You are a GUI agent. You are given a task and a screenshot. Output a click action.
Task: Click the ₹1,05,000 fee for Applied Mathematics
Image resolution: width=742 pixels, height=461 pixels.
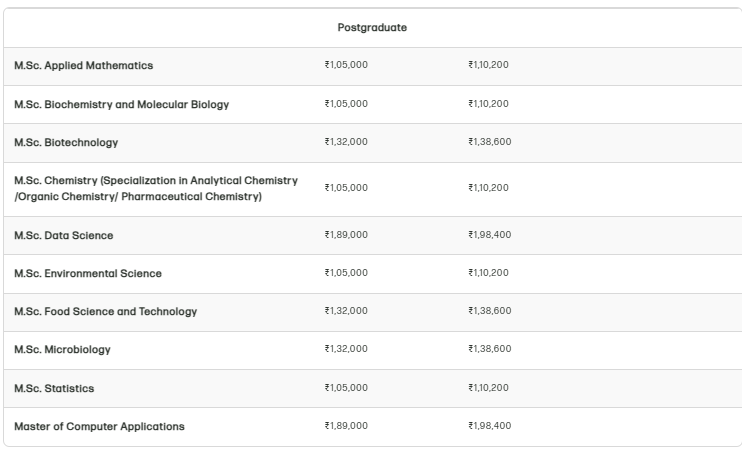(x=346, y=65)
